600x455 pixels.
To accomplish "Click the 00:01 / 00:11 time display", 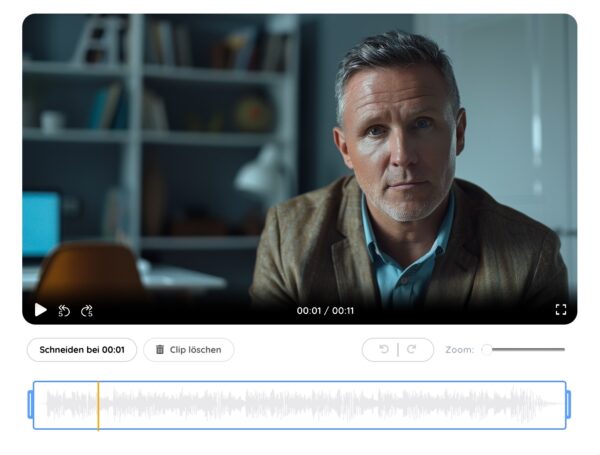I will pos(325,311).
